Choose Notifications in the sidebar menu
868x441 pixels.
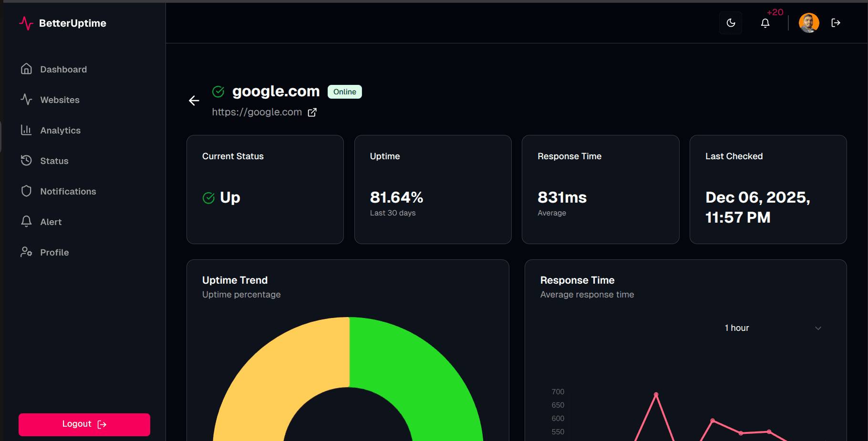(68, 191)
